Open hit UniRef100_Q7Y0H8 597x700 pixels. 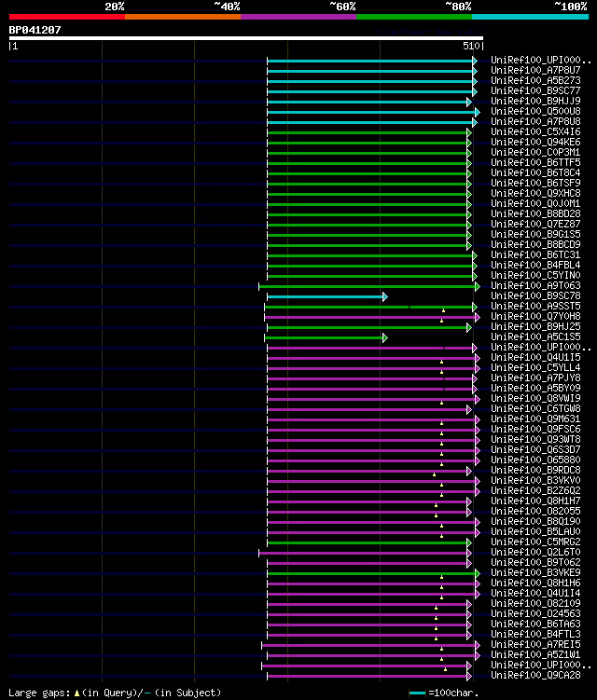coord(535,317)
